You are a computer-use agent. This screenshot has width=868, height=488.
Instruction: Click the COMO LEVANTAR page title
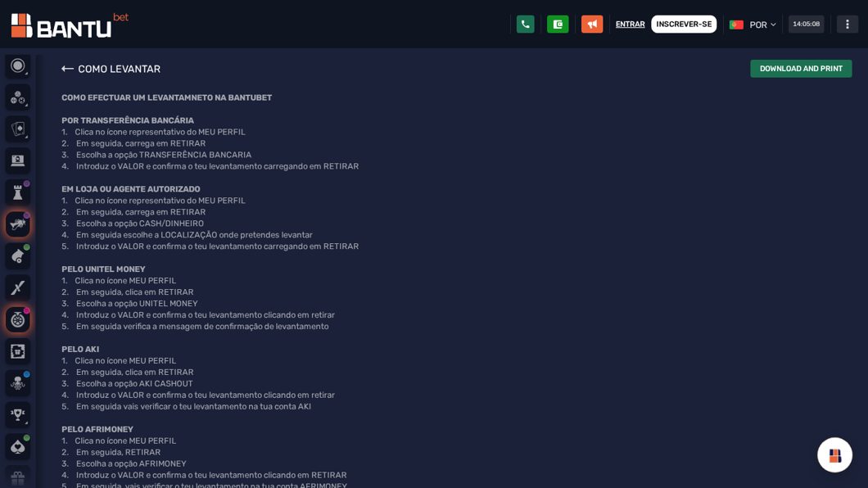point(119,69)
